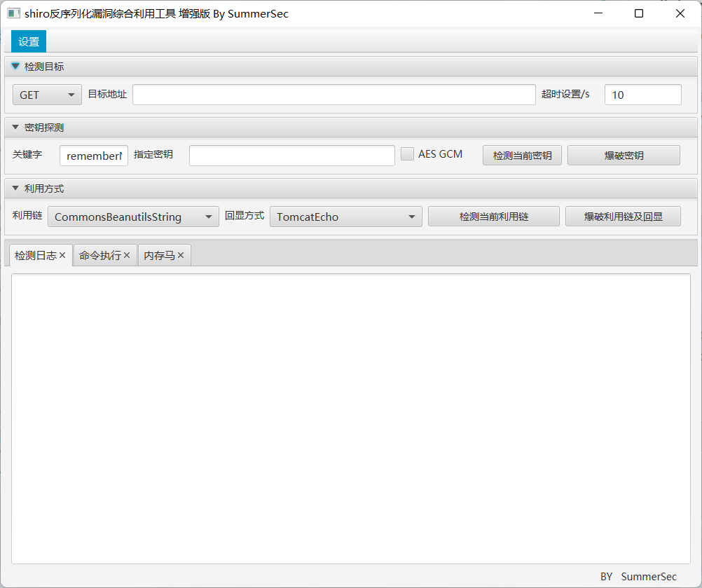Focus the 指定密钥 input field
Screen dimensions: 702x588
click(292, 156)
